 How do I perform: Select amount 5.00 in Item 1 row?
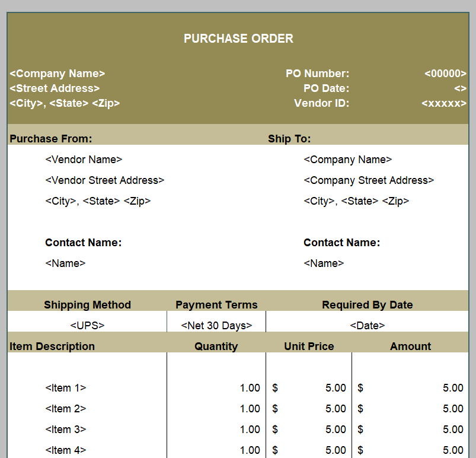pyautogui.click(x=453, y=388)
